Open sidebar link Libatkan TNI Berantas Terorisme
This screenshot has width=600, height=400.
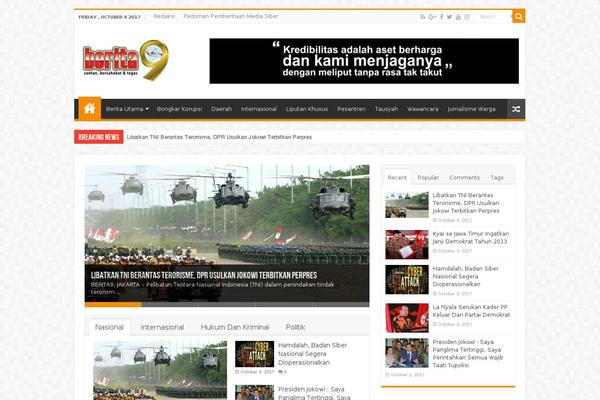(x=466, y=203)
